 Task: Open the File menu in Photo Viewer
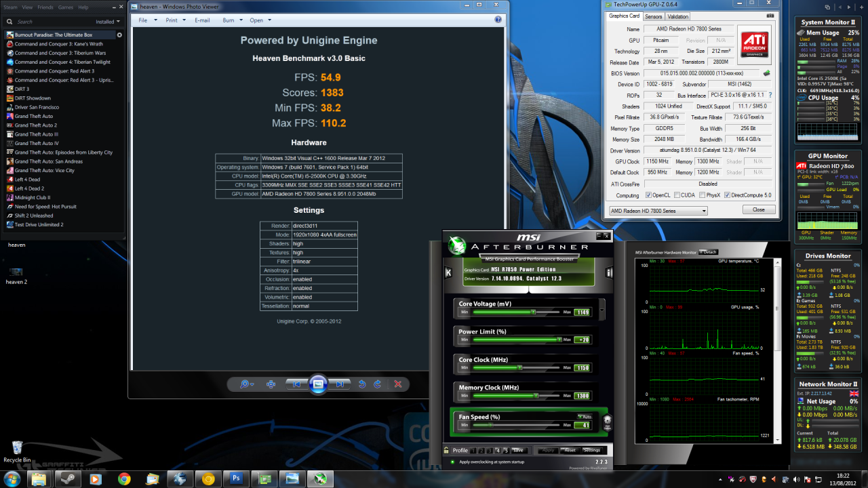pyautogui.click(x=148, y=20)
